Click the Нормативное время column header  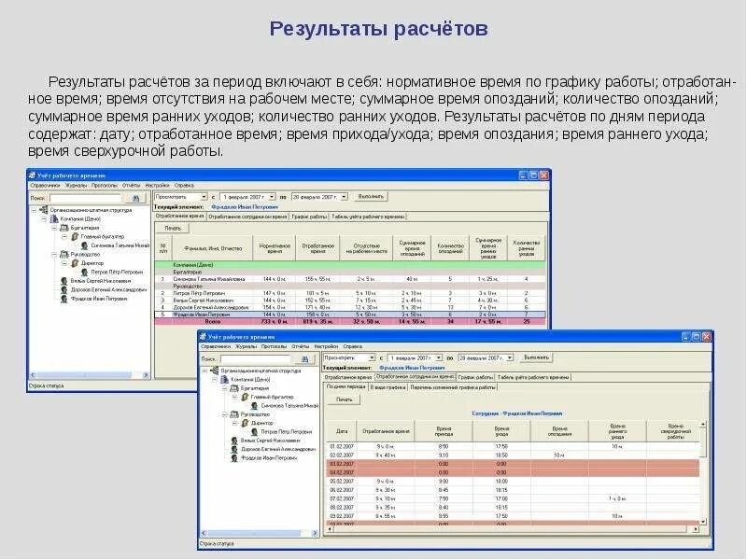[275, 248]
